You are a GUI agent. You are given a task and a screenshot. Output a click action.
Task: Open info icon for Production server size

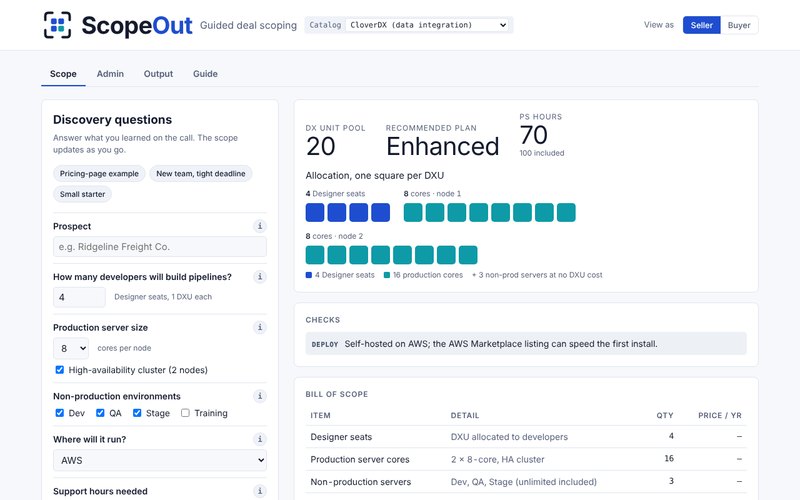pos(260,328)
